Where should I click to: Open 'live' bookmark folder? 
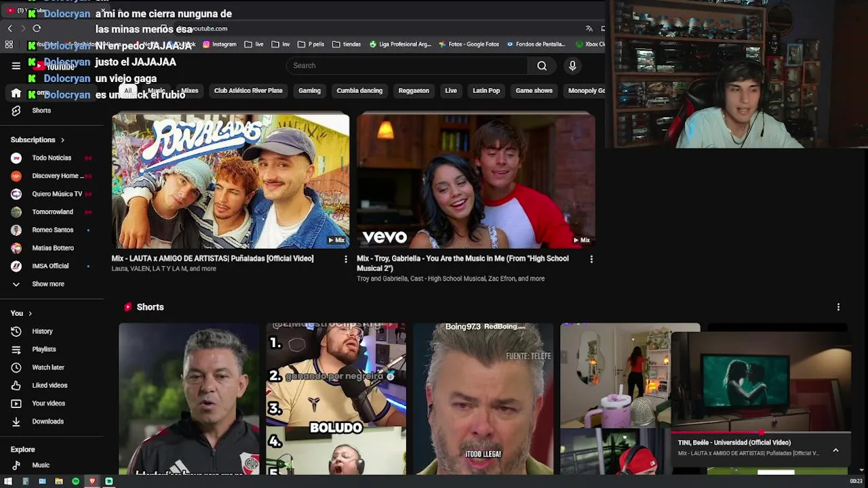(254, 44)
